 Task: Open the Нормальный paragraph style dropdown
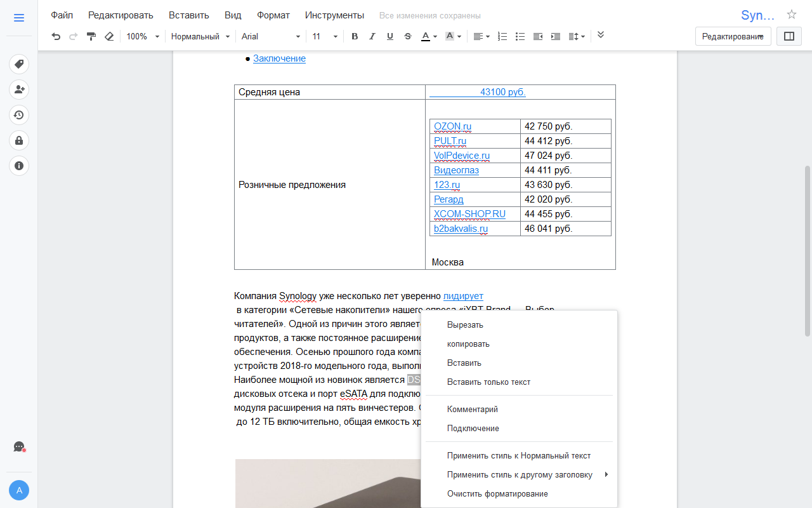click(x=200, y=37)
